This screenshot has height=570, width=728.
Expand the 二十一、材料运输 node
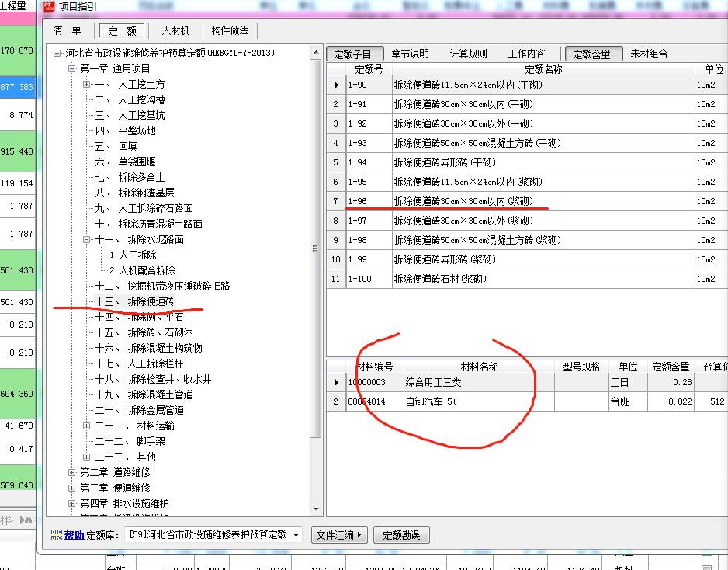click(86, 426)
